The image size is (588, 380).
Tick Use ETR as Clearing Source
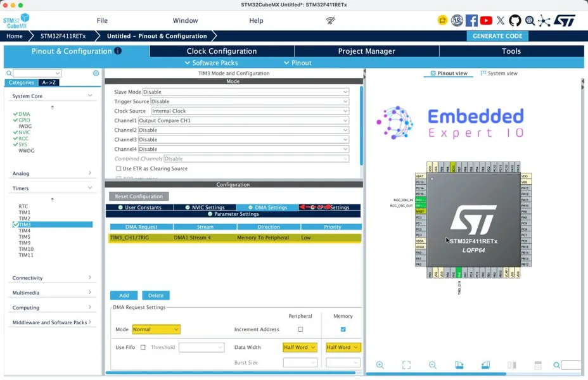click(118, 168)
